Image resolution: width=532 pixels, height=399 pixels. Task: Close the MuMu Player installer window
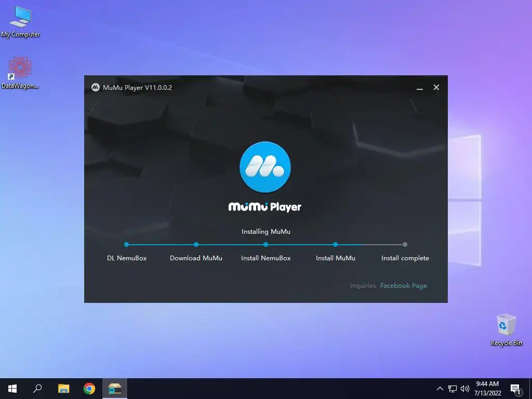click(436, 87)
